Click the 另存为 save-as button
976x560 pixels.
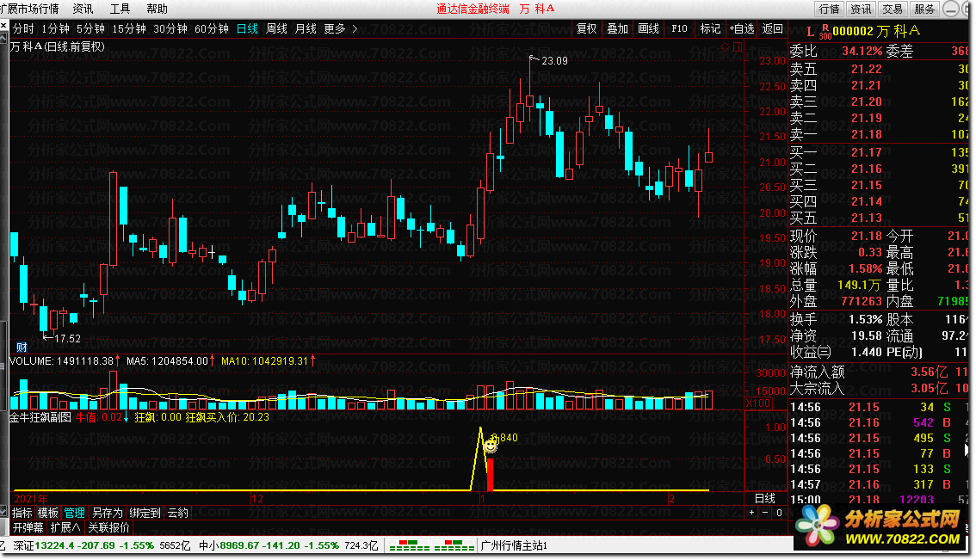click(107, 513)
